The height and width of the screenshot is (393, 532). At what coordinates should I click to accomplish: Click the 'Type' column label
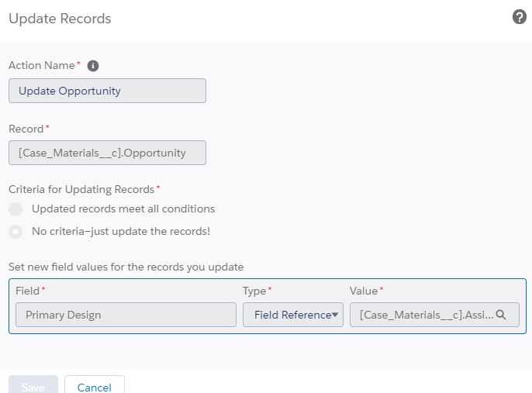[x=254, y=291]
